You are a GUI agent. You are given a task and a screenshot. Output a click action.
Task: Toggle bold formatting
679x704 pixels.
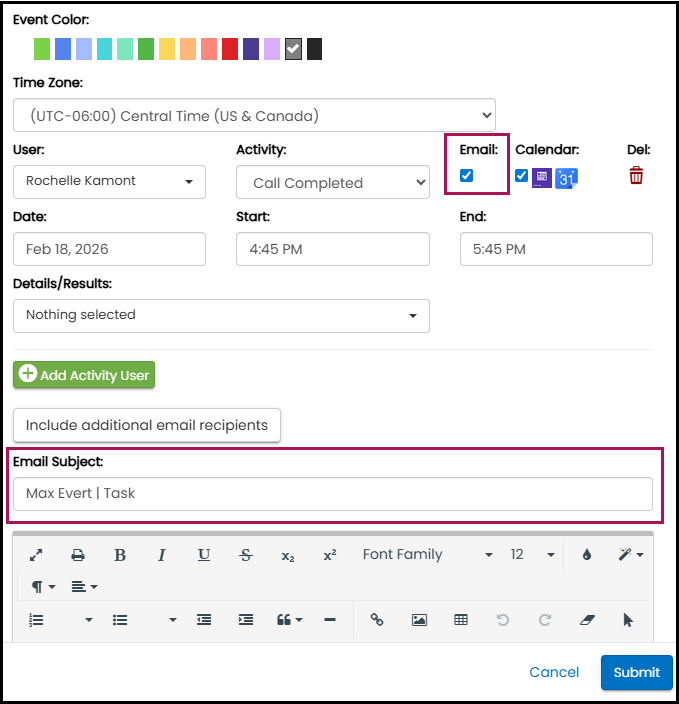click(x=120, y=555)
